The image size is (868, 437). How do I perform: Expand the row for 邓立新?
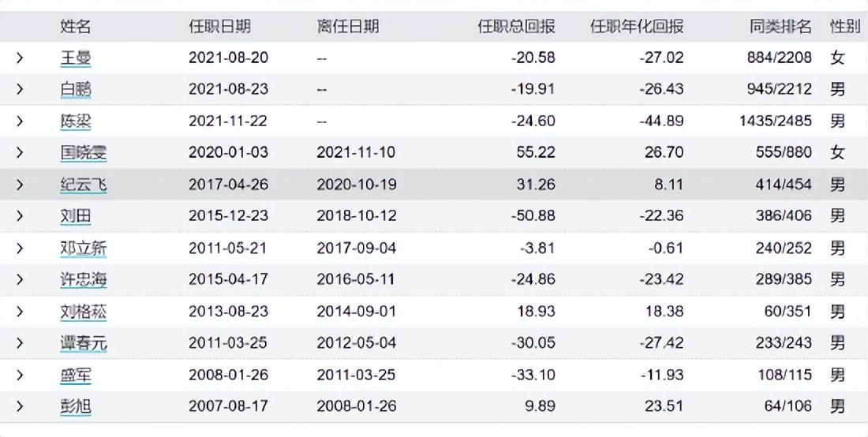20,248
